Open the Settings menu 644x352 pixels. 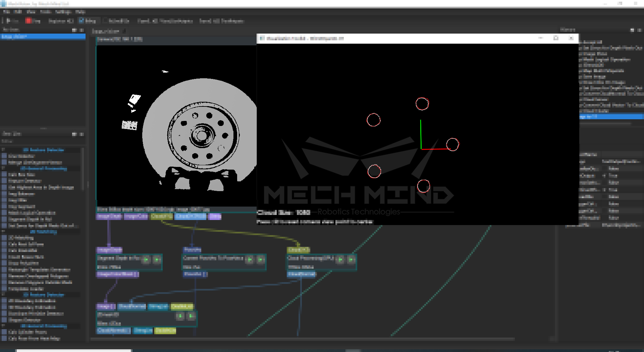(x=63, y=12)
